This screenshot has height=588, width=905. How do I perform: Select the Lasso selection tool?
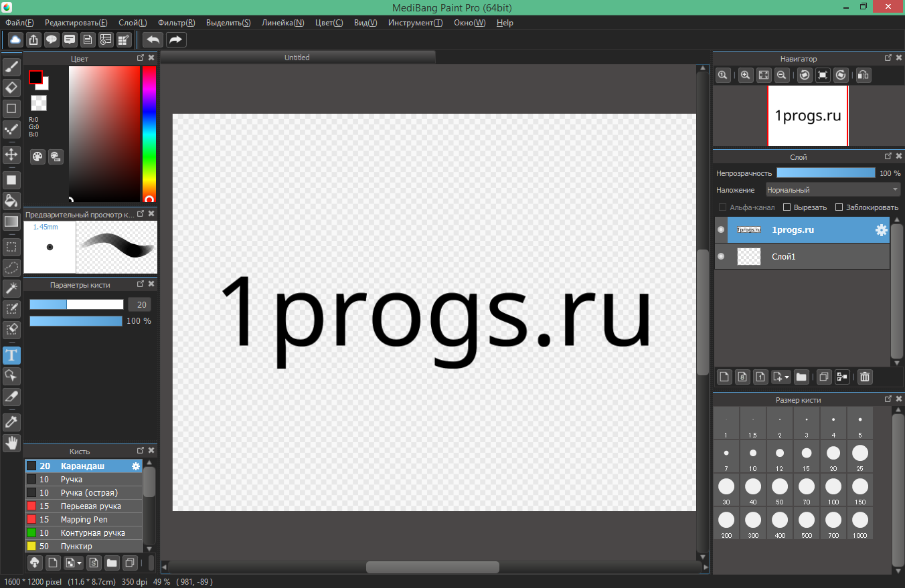[x=11, y=268]
